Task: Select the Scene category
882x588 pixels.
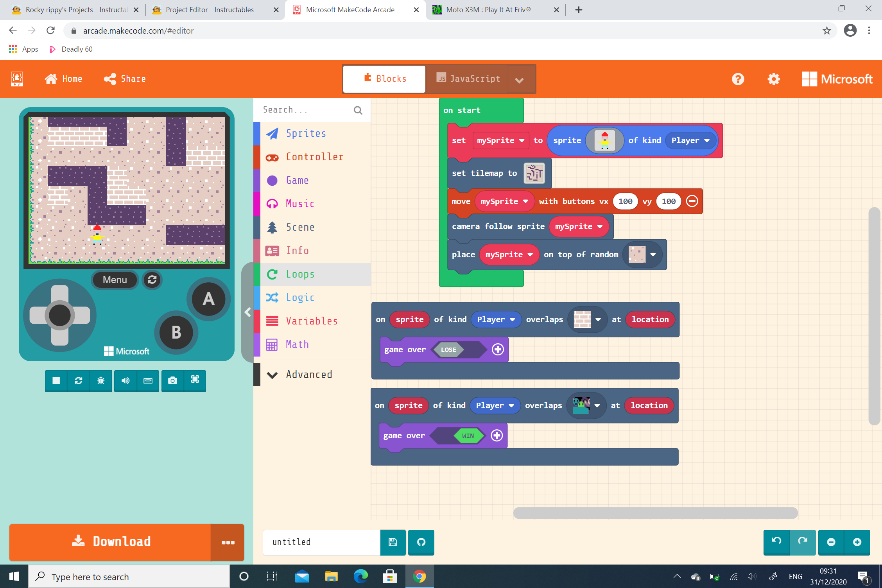Action: pos(300,227)
